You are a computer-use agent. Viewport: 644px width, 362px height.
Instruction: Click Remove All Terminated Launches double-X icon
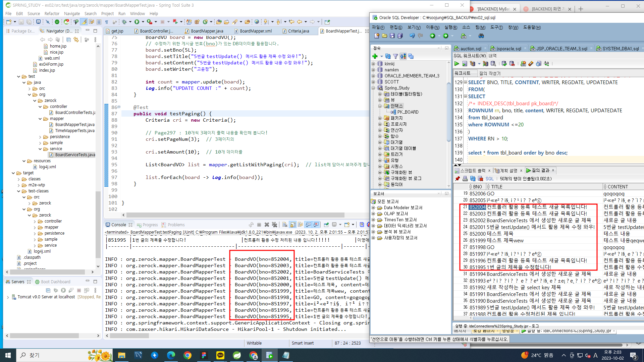pos(274,225)
